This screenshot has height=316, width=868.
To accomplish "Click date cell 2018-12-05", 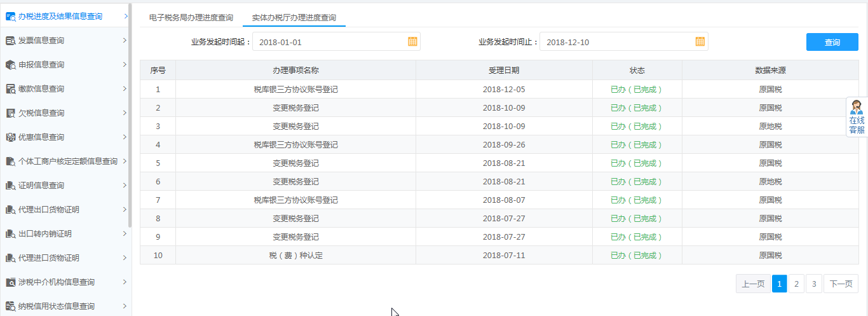I will tap(504, 90).
